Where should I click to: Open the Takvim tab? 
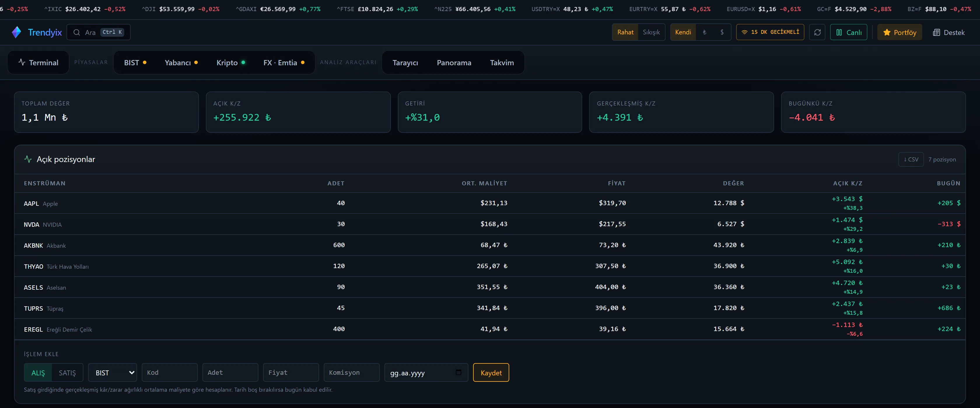[502, 62]
